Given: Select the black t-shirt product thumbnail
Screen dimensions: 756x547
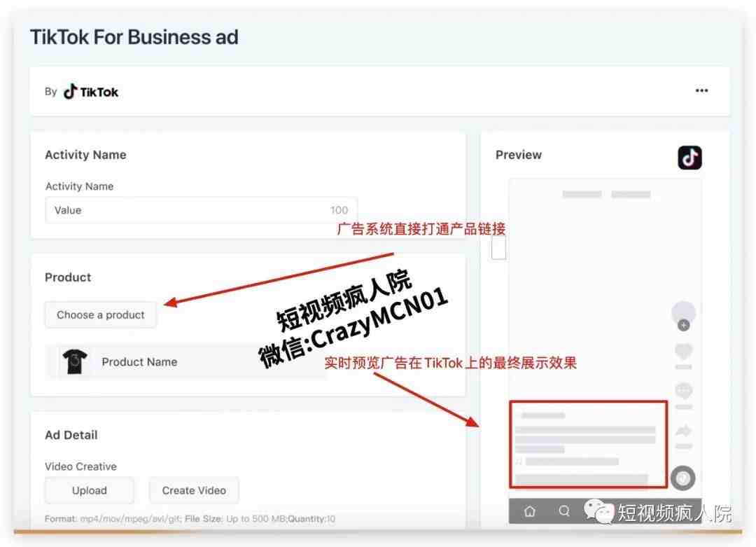Looking at the screenshot, I should pyautogui.click(x=75, y=362).
